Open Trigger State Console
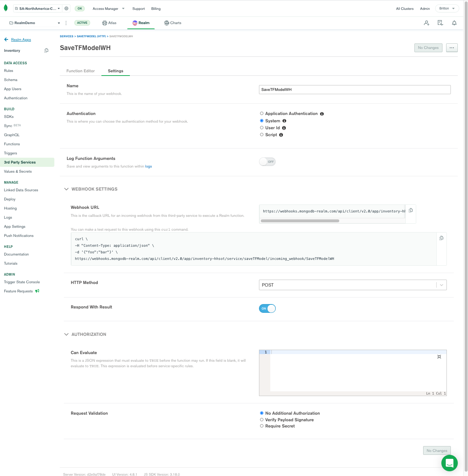The image size is (468, 476). [22, 282]
